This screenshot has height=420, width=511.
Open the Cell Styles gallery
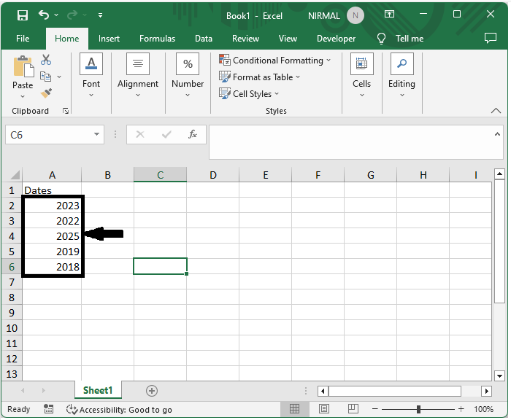click(x=249, y=94)
